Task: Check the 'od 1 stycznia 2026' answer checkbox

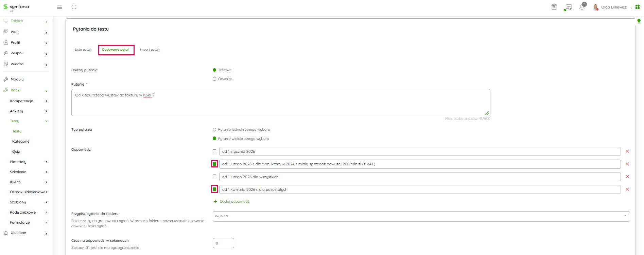Action: pos(214,151)
